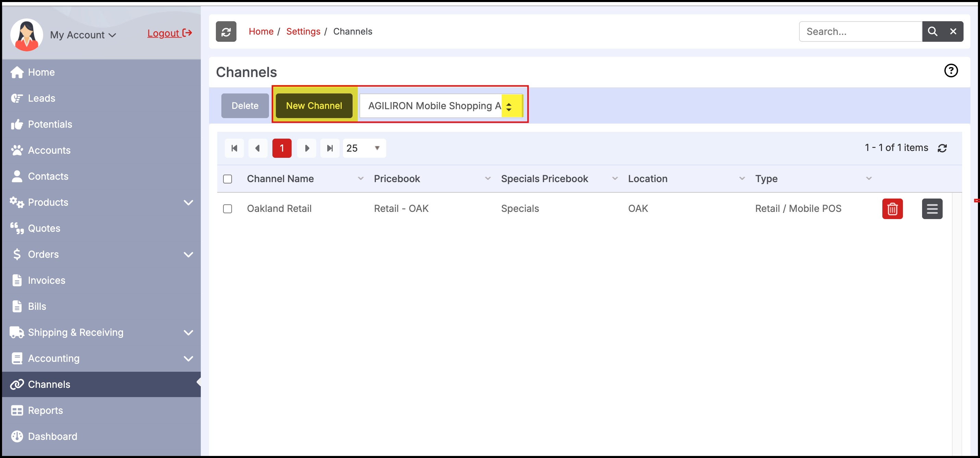Open hamburger menu for Oakland Retail row
The height and width of the screenshot is (458, 980).
click(x=932, y=209)
